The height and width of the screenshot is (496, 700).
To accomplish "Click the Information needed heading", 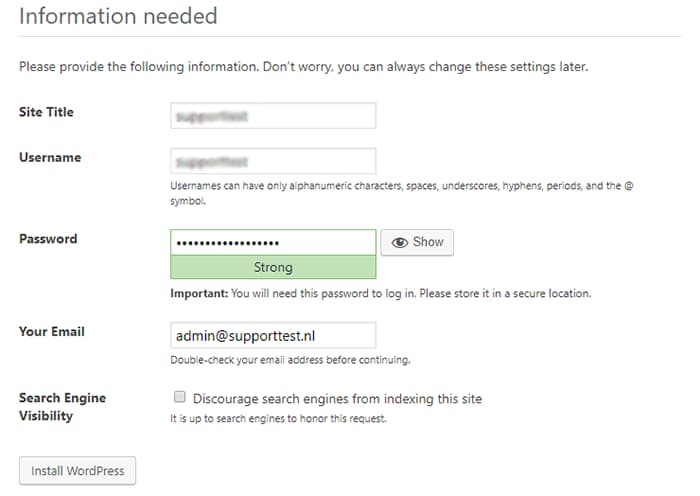I will 118,16.
